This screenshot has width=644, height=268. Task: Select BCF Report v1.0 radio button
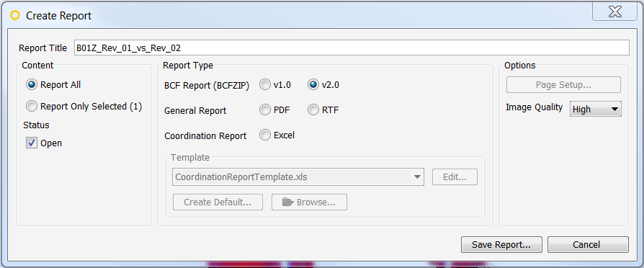pyautogui.click(x=265, y=85)
